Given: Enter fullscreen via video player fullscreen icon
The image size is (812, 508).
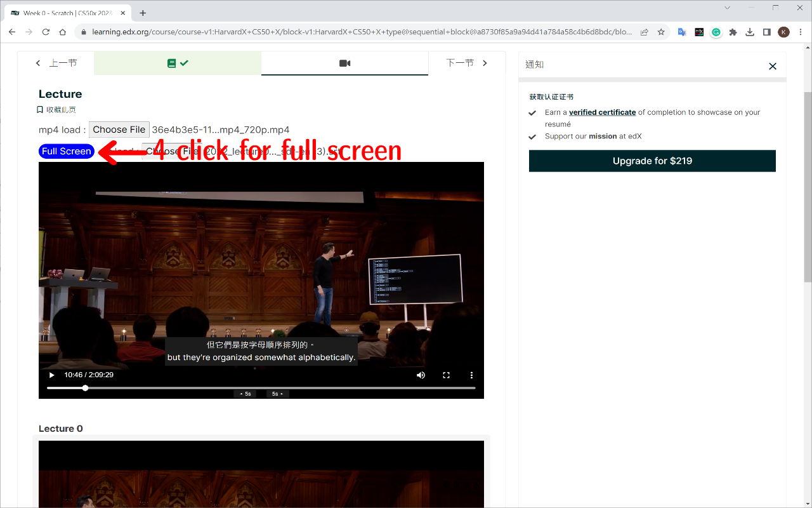Looking at the screenshot, I should pos(446,375).
